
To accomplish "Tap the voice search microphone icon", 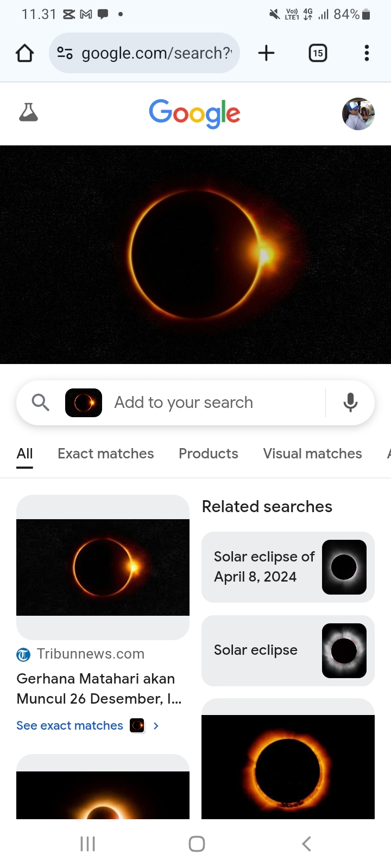I will coord(350,403).
